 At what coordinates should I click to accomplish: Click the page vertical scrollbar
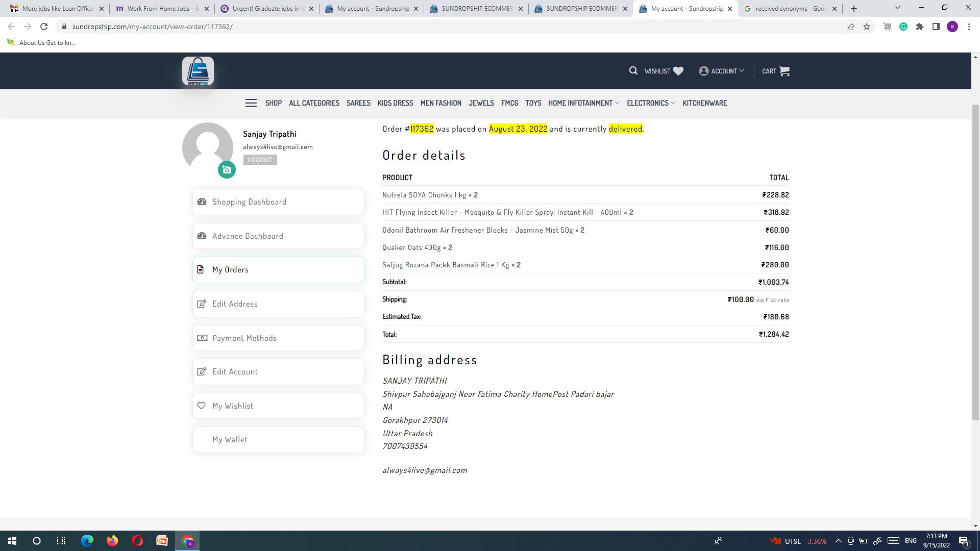975,262
